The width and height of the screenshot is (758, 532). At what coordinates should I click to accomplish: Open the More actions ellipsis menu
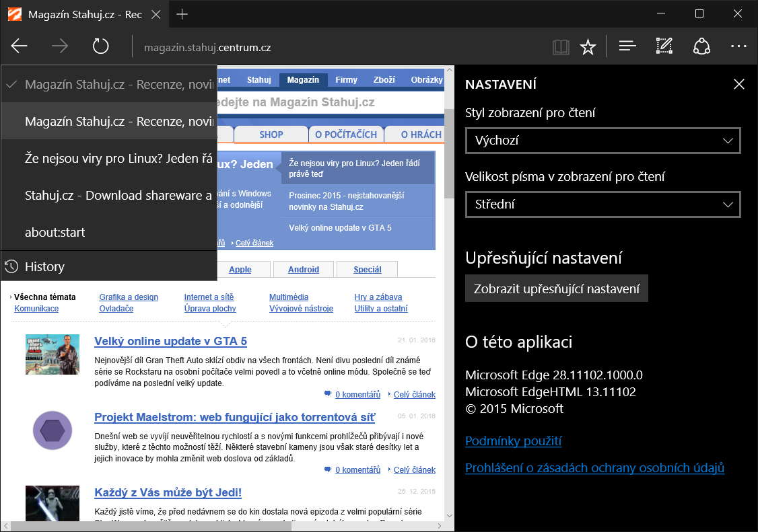coord(738,46)
